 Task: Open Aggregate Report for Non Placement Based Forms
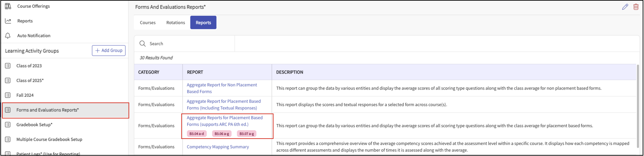pyautogui.click(x=221, y=88)
